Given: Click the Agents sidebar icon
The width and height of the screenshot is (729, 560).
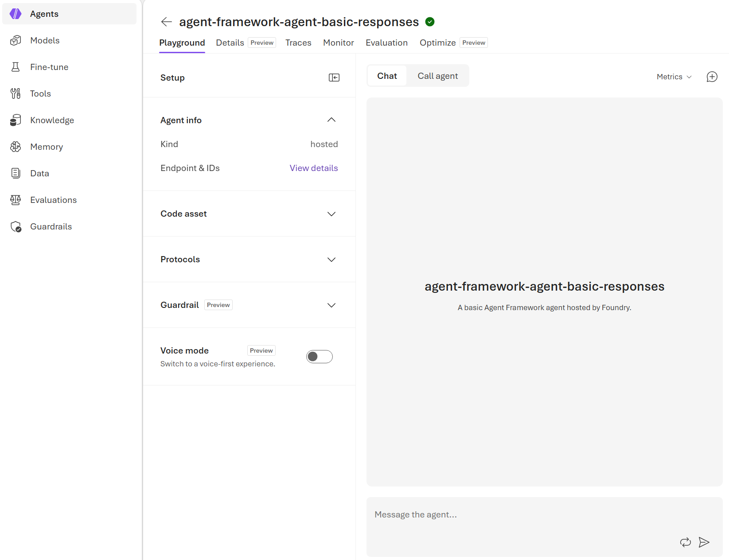Looking at the screenshot, I should pos(16,14).
